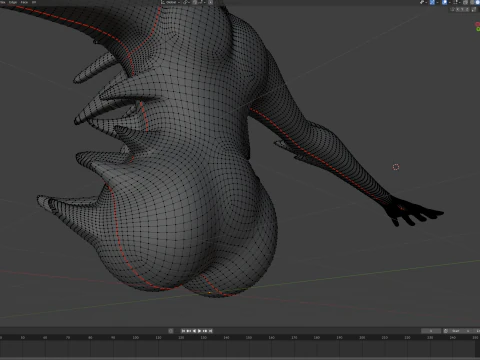This screenshot has width=480, height=360.
Task: Jump to timeline end frame
Action: coord(211,331)
